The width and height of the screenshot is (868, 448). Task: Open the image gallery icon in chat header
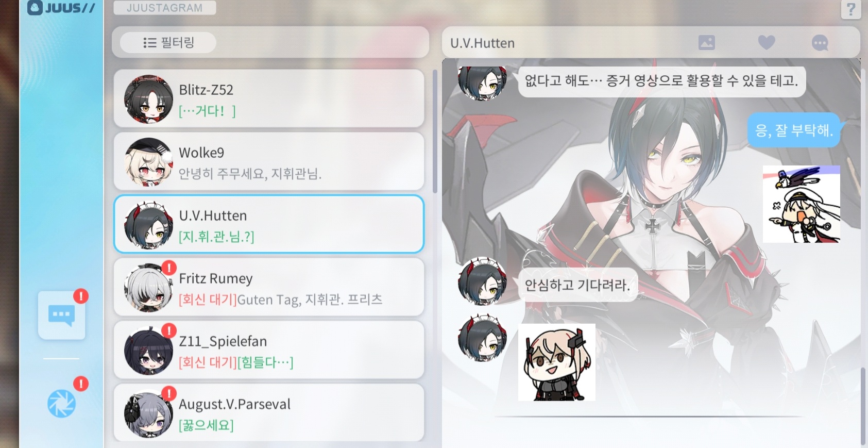point(706,43)
